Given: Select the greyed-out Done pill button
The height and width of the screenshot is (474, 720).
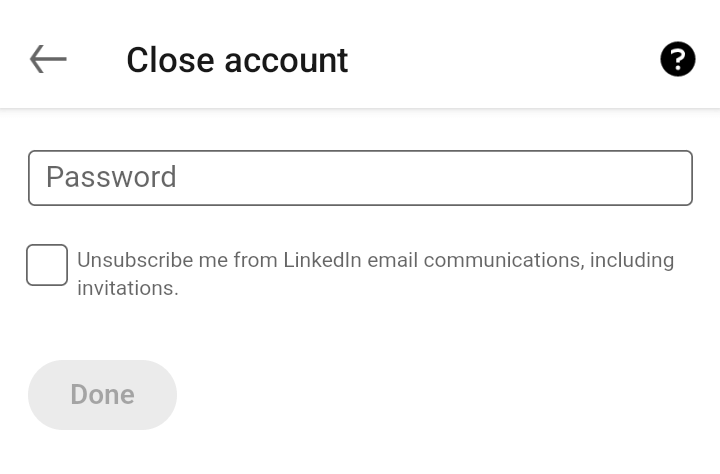Looking at the screenshot, I should pyautogui.click(x=102, y=395).
